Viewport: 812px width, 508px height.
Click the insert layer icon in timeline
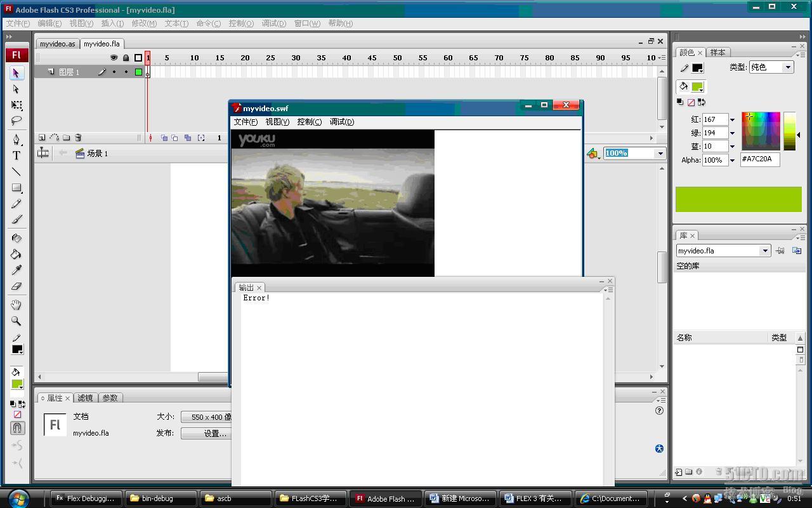pyautogui.click(x=42, y=137)
